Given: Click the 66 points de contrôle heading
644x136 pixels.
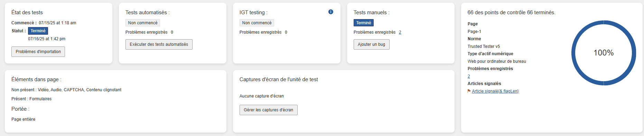Looking at the screenshot, I should (511, 12).
